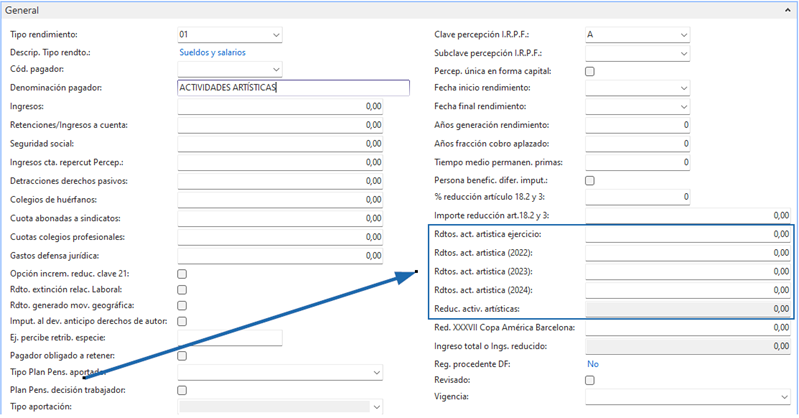The height and width of the screenshot is (418, 799).
Task: Open the Fecha inicio rendimiento date picker
Action: 684,89
